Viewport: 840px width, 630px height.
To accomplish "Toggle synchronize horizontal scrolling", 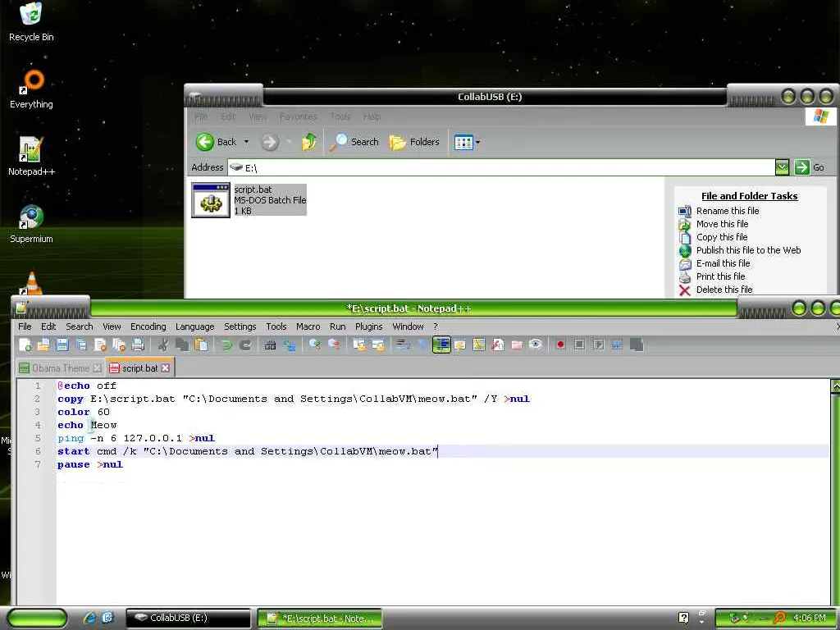I will coord(378,345).
